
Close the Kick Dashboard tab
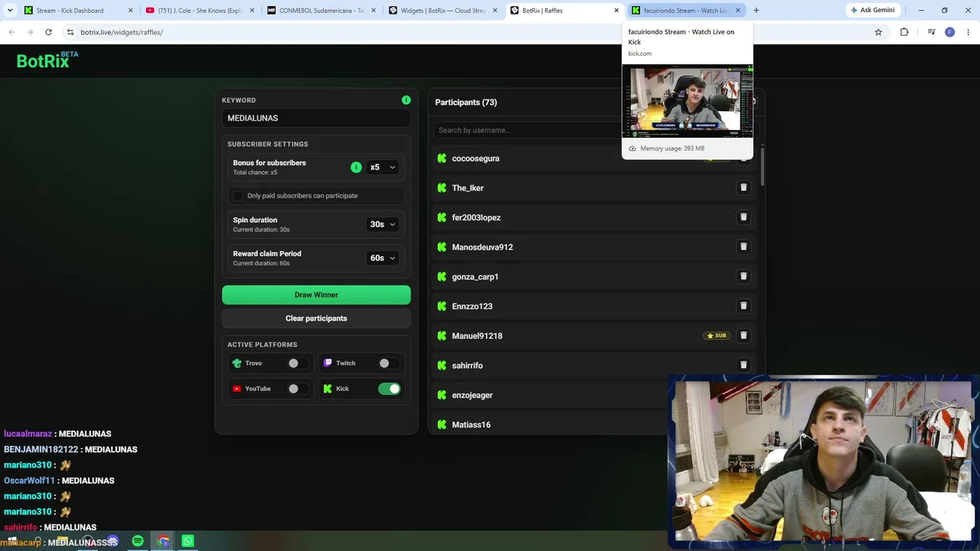pos(131,11)
